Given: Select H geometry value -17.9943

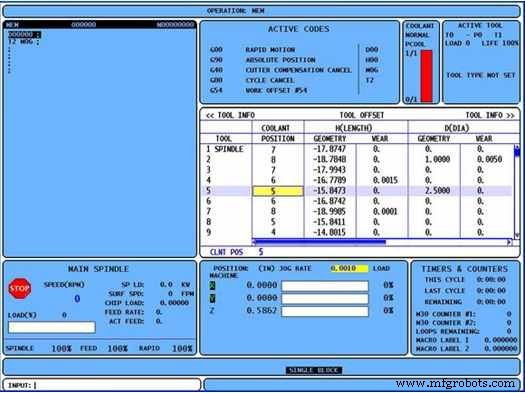Looking at the screenshot, I should point(329,170).
